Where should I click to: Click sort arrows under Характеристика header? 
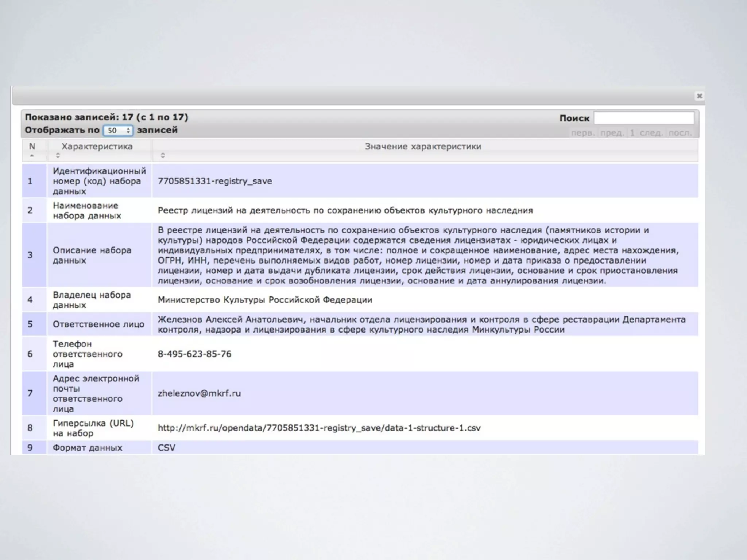click(x=58, y=156)
